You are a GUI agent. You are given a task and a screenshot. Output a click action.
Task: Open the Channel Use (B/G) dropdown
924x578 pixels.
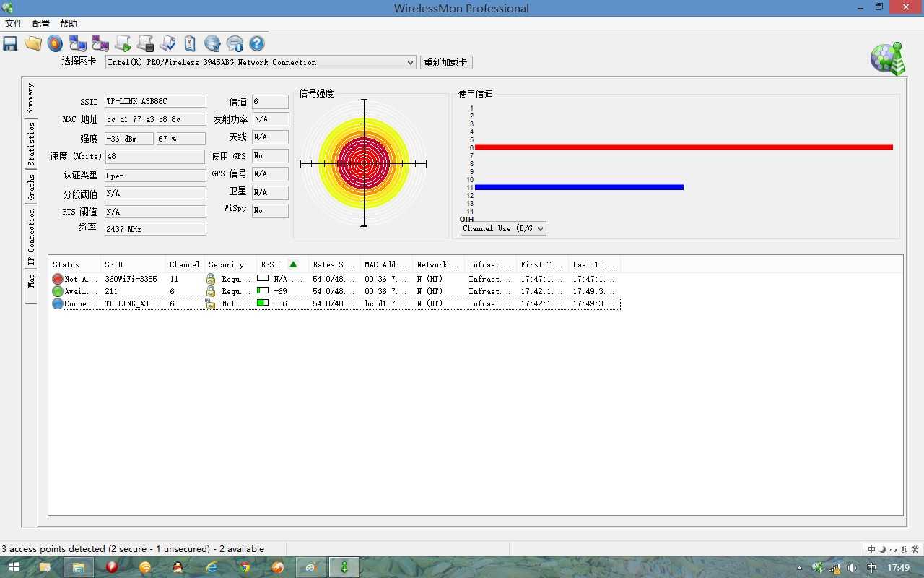[x=503, y=228]
